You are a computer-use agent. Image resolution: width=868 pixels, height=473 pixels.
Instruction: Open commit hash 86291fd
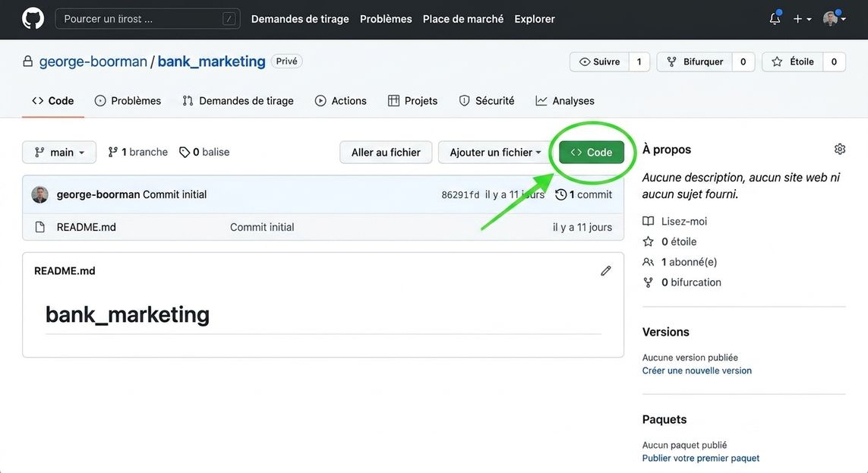coord(460,194)
